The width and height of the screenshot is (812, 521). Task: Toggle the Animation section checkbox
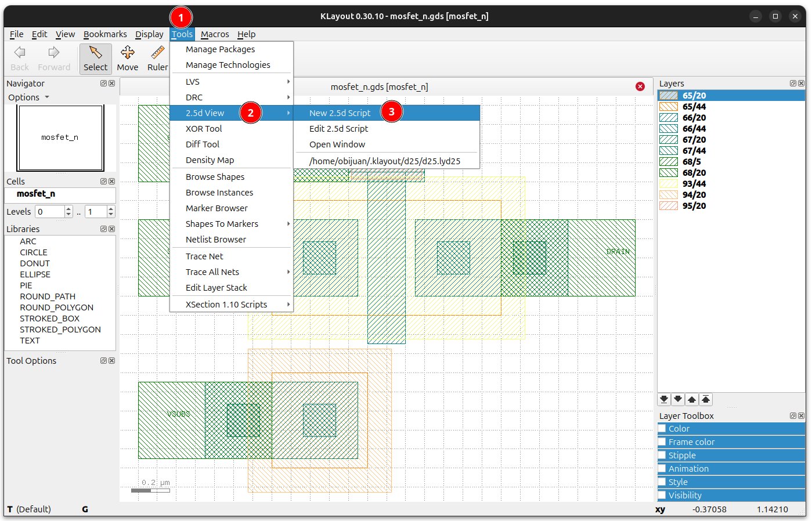click(x=662, y=469)
